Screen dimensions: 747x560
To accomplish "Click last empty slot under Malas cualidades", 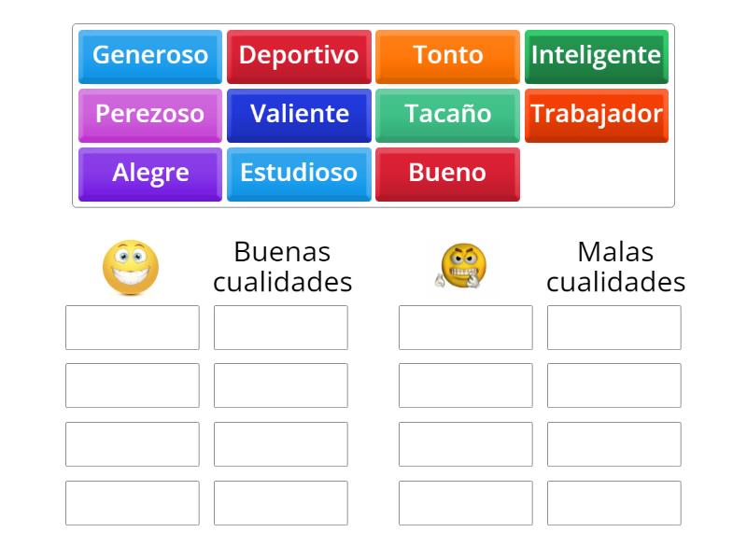I will click(x=614, y=503).
